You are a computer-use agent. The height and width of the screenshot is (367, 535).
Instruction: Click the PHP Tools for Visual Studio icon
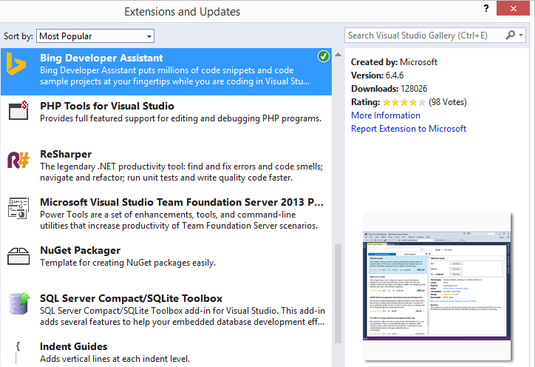point(18,110)
